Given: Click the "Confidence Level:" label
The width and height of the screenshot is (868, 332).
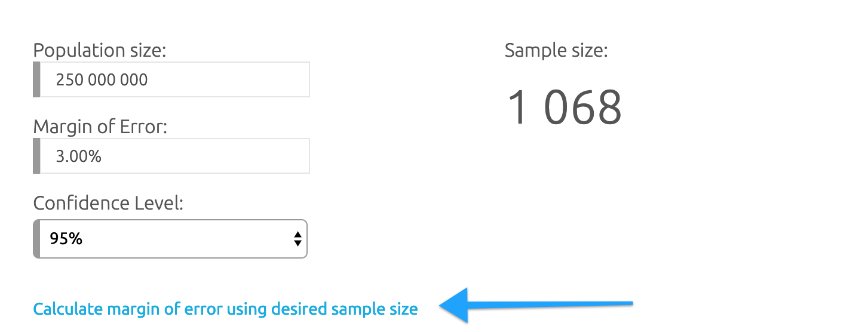Looking at the screenshot, I should point(108,204).
